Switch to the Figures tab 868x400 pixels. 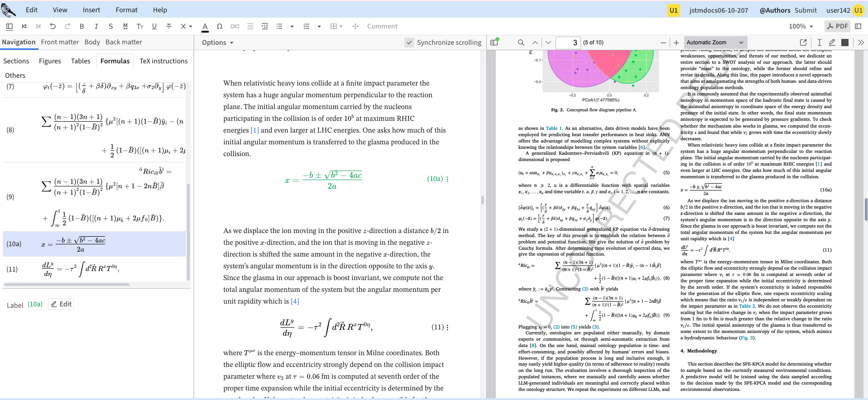pyautogui.click(x=50, y=61)
